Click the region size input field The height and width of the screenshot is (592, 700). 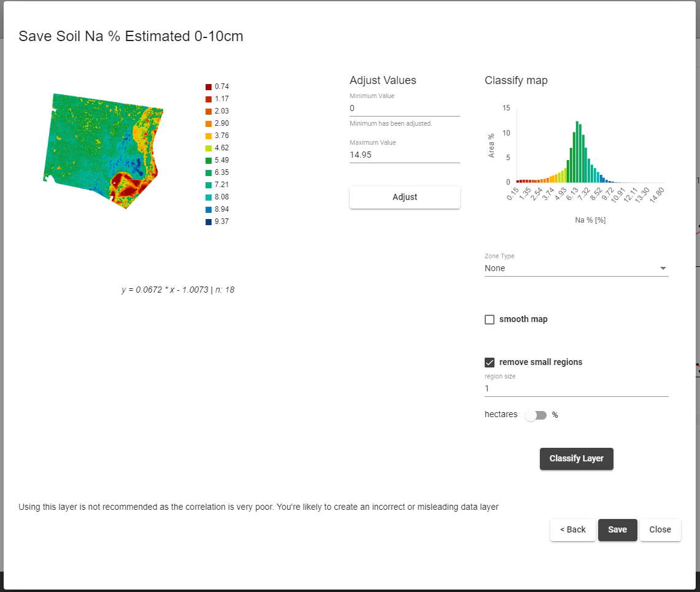click(x=576, y=388)
